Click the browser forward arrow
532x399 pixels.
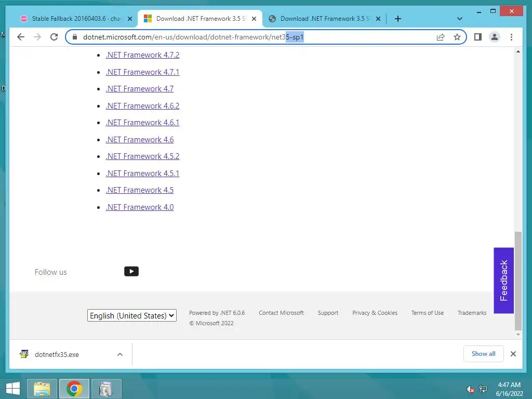37,37
